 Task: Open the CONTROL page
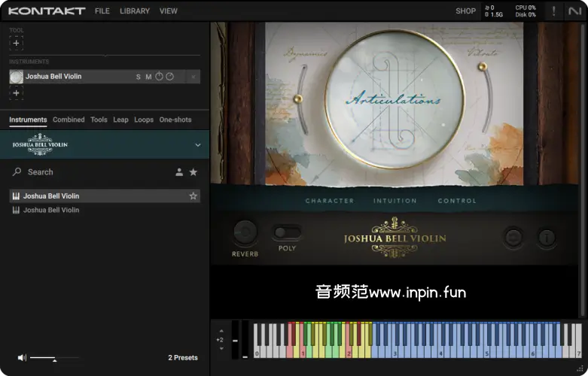point(457,201)
